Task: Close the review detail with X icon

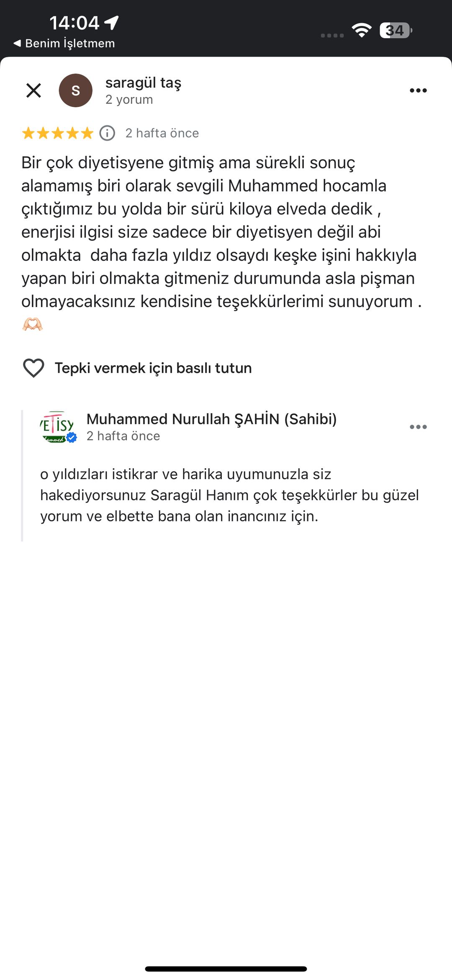Action: coord(33,90)
